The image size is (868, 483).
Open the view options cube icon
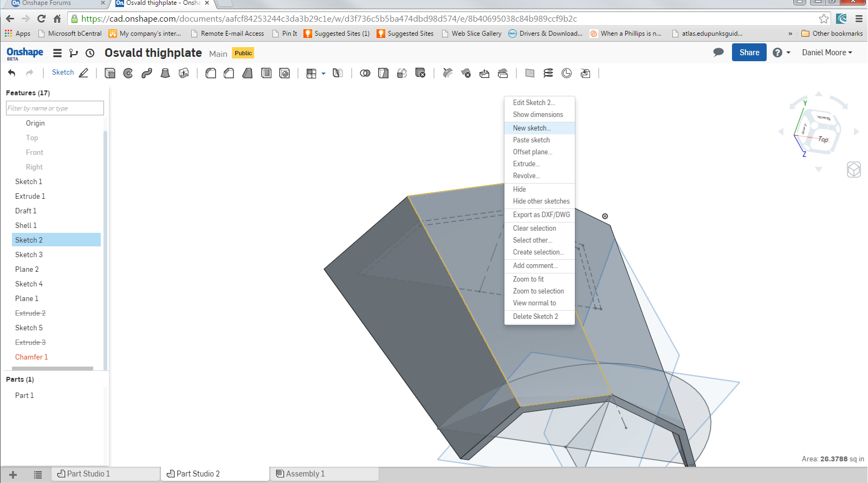(854, 169)
